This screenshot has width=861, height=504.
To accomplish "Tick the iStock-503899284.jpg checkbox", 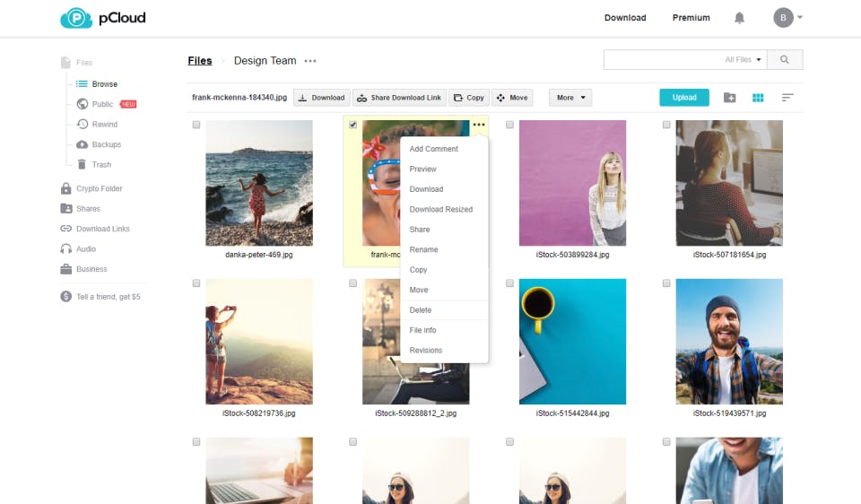I will 509,125.
